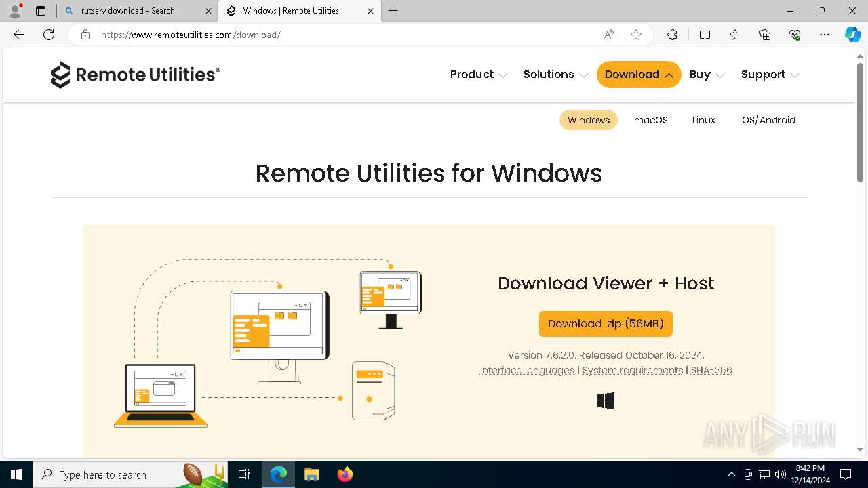Collapse the Download menu
The width and height of the screenshot is (868, 488).
tap(639, 75)
